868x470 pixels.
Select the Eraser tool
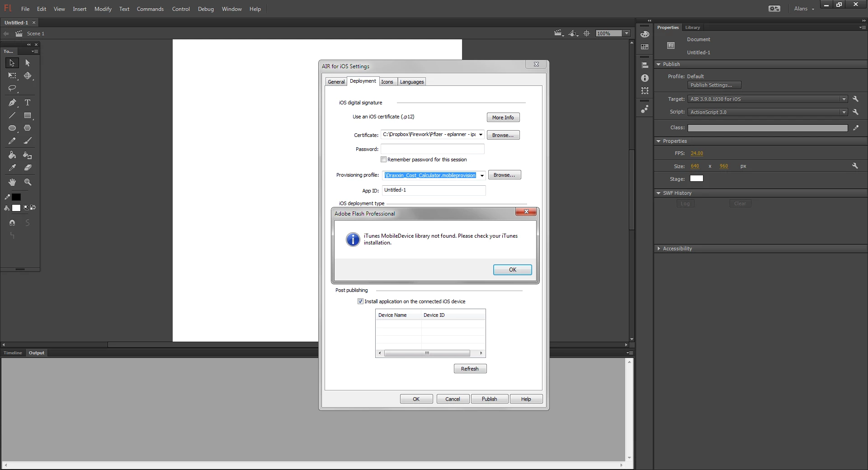tap(28, 168)
